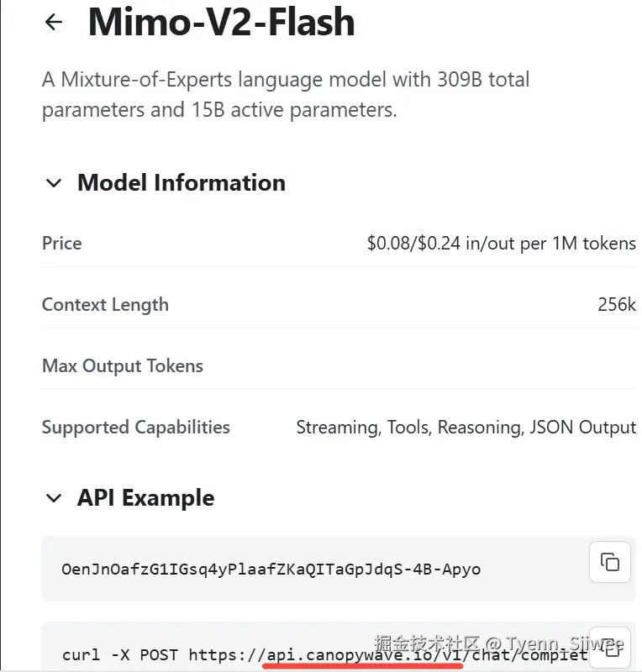Click the $0.08/$0.24 per 1M tokens value
The image size is (642, 672).
coord(501,244)
